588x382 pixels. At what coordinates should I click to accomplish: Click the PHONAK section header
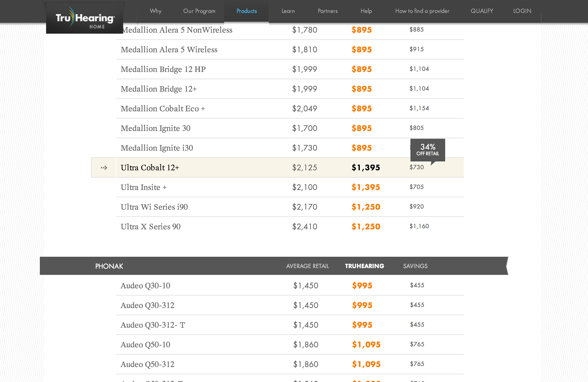pos(109,266)
